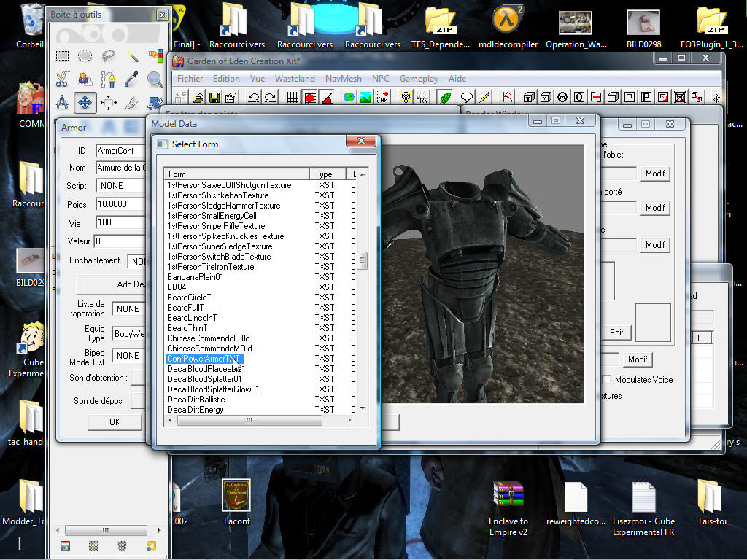Undo with the GECK toolbar undo arrow
The height and width of the screenshot is (560, 747).
coord(253,98)
